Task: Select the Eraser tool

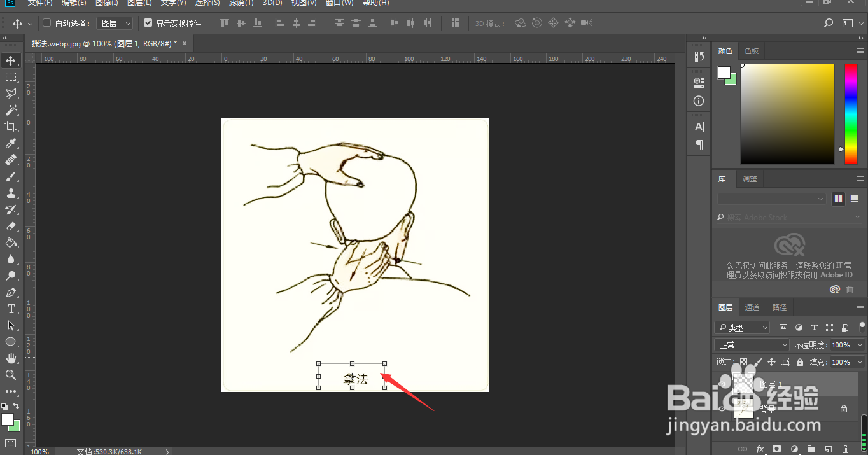Action: coord(11,226)
